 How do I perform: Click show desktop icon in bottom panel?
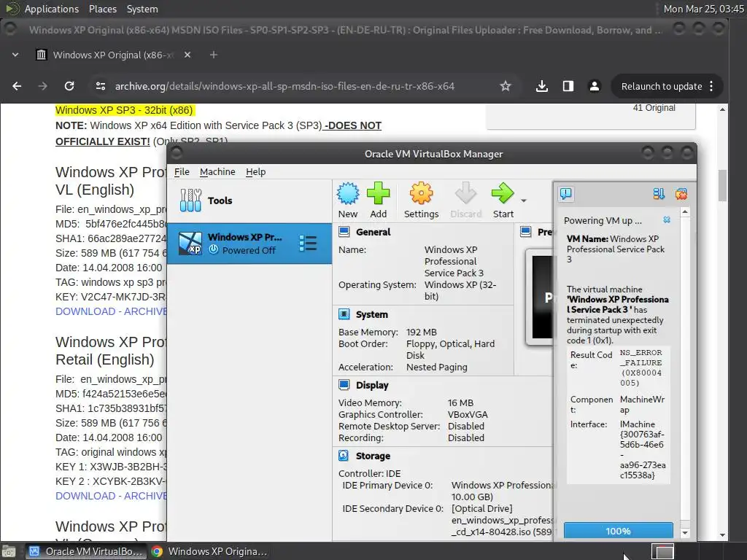click(8, 551)
